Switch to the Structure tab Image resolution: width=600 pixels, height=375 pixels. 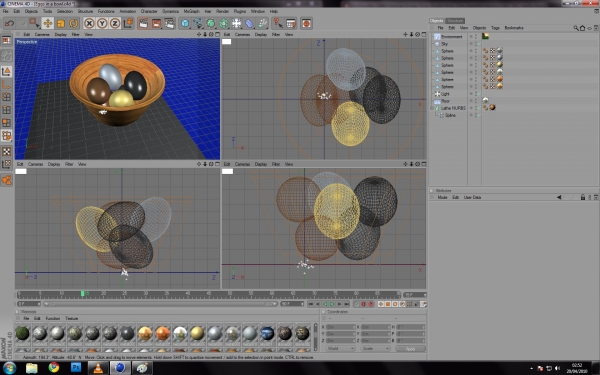[x=455, y=21]
